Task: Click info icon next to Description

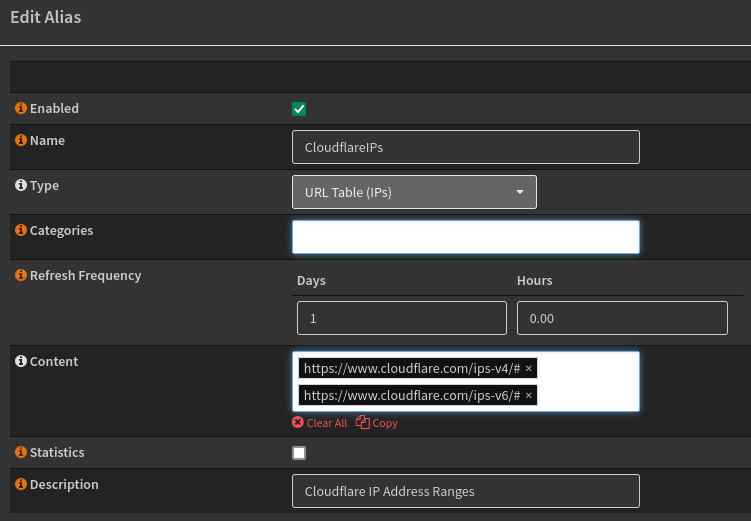Action: [21, 484]
